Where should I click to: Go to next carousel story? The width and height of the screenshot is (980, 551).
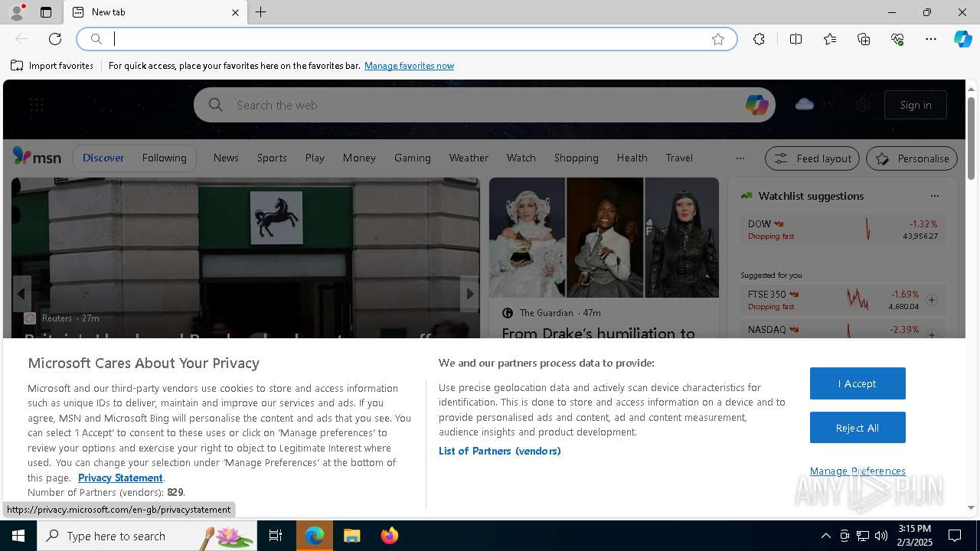(469, 294)
